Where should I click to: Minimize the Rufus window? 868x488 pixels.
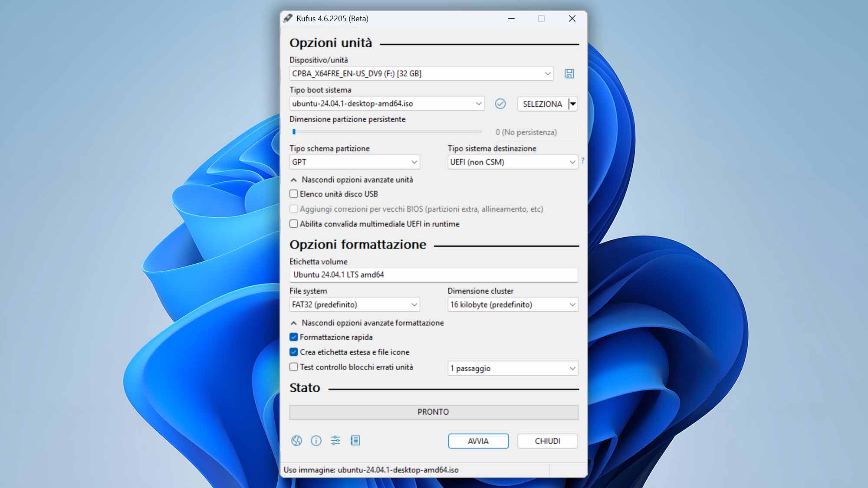coord(511,18)
